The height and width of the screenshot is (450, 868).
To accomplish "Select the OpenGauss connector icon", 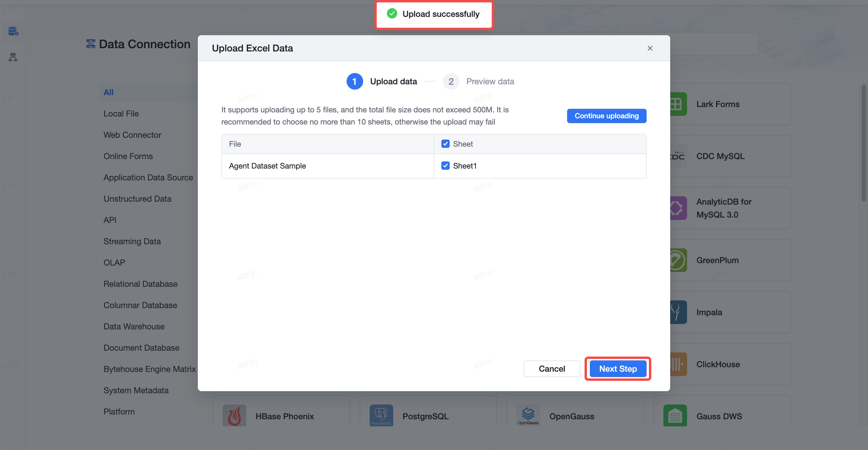I will pyautogui.click(x=528, y=416).
